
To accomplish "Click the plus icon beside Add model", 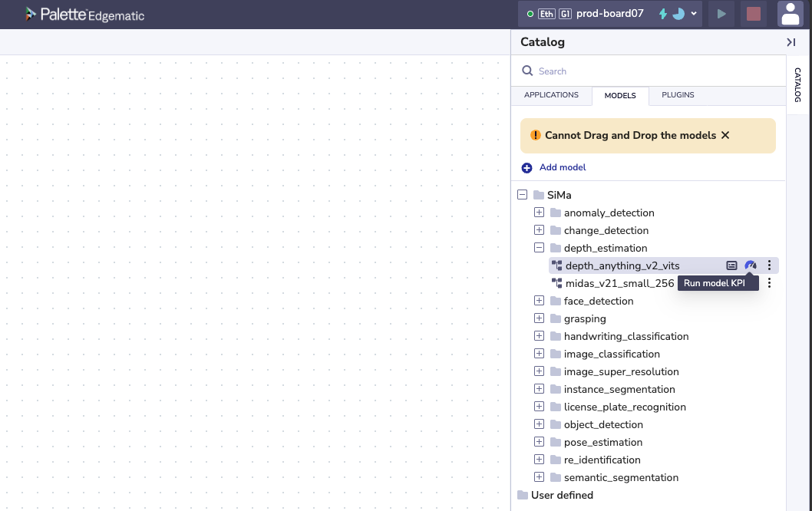I will (x=526, y=167).
